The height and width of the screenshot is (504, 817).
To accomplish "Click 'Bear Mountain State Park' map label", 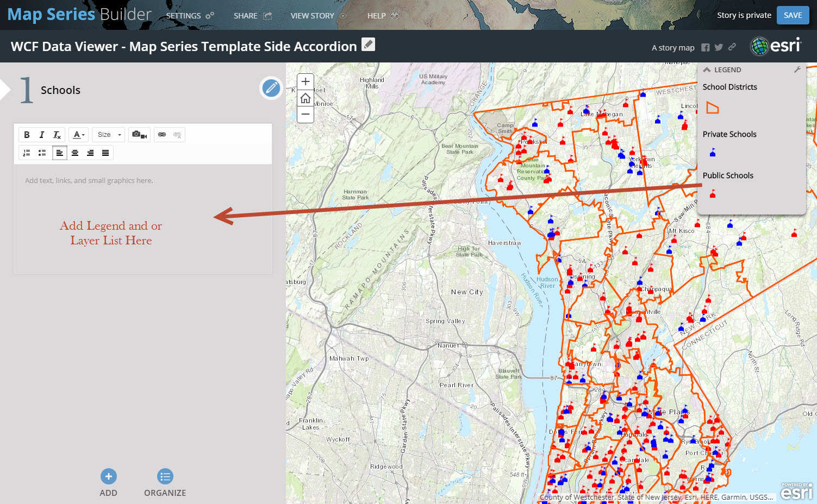I will coord(460,149).
